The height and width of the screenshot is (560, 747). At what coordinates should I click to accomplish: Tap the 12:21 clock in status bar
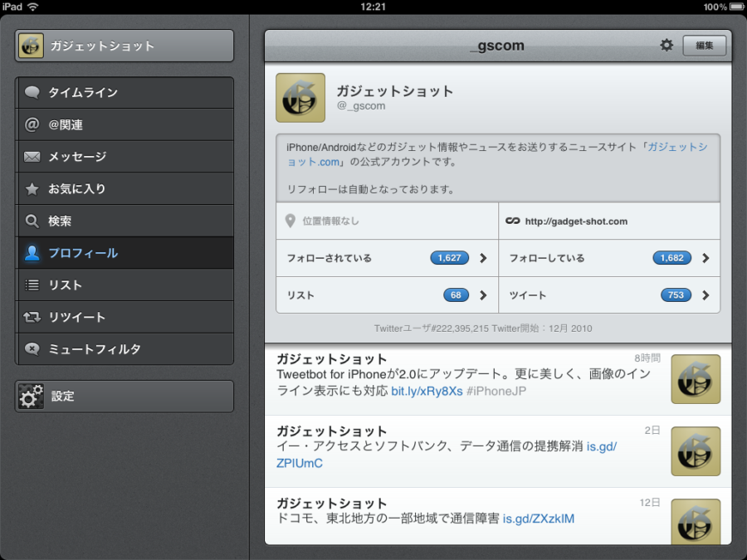click(x=373, y=7)
